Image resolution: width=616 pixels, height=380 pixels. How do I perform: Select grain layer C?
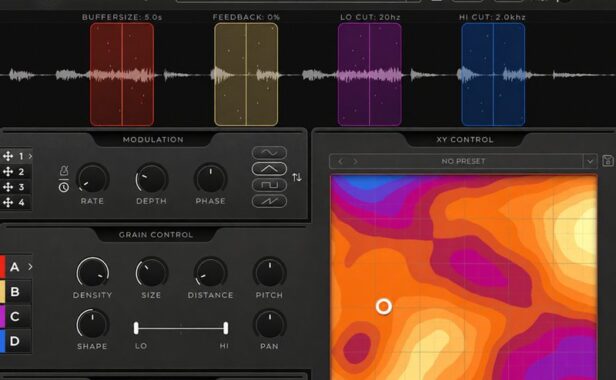(15, 316)
